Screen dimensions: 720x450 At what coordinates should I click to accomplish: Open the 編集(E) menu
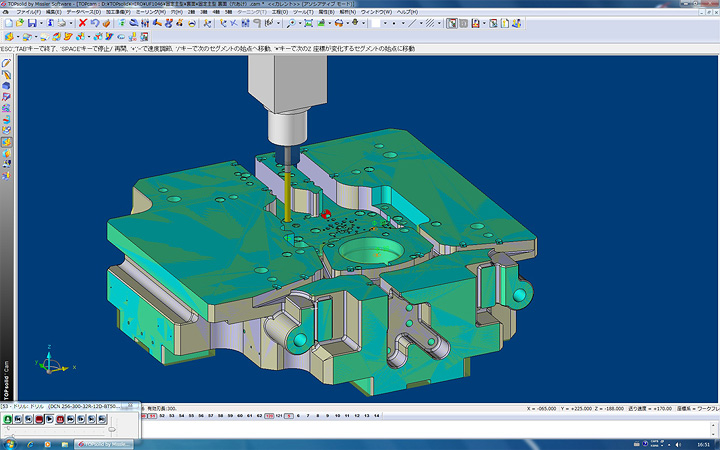click(54, 12)
